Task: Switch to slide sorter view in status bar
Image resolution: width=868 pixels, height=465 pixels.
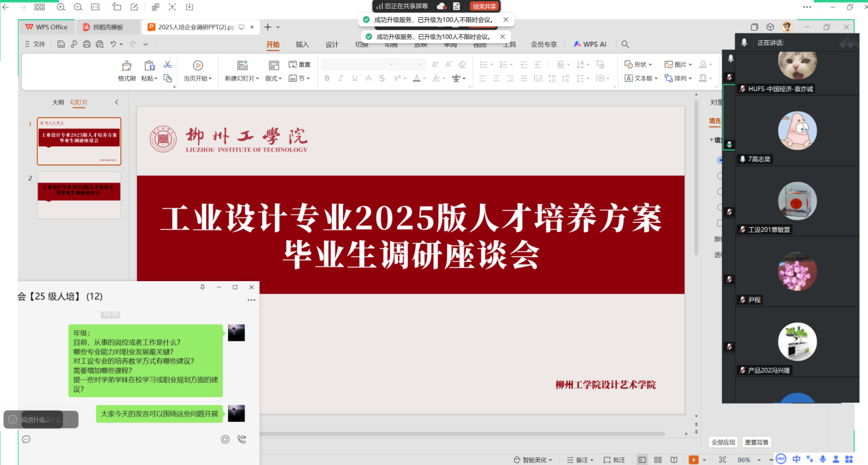Action: 658,460
